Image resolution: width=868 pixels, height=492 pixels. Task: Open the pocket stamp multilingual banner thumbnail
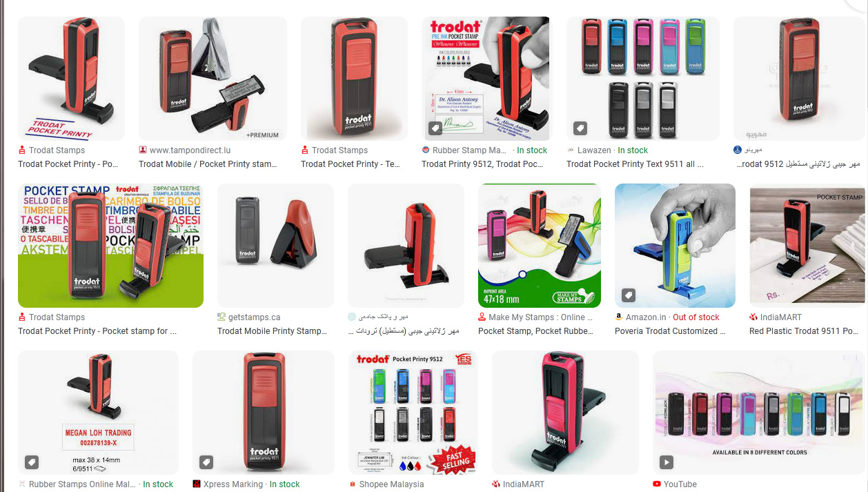pos(110,246)
